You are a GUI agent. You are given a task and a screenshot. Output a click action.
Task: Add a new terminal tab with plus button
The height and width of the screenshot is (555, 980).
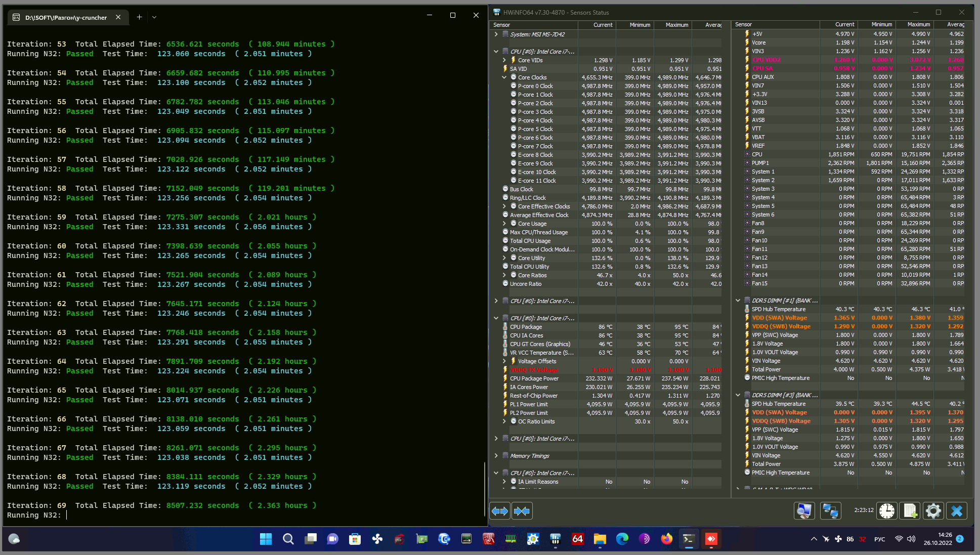(x=139, y=17)
